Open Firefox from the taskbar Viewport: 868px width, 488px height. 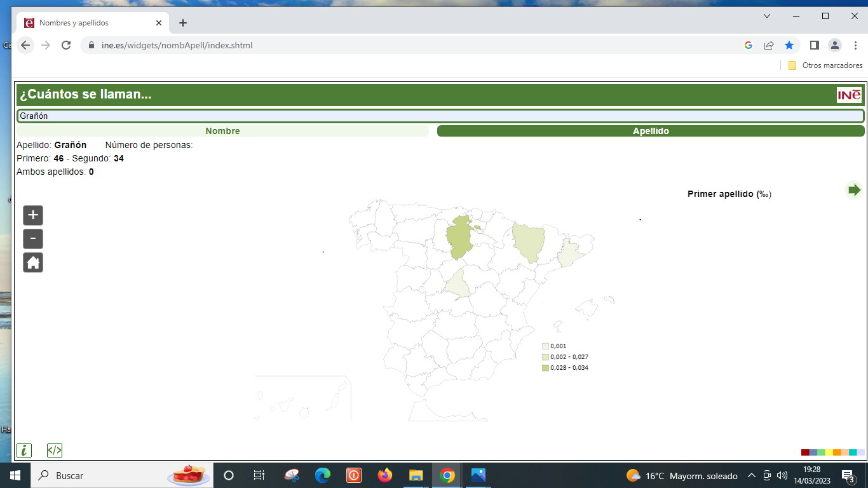pyautogui.click(x=385, y=475)
